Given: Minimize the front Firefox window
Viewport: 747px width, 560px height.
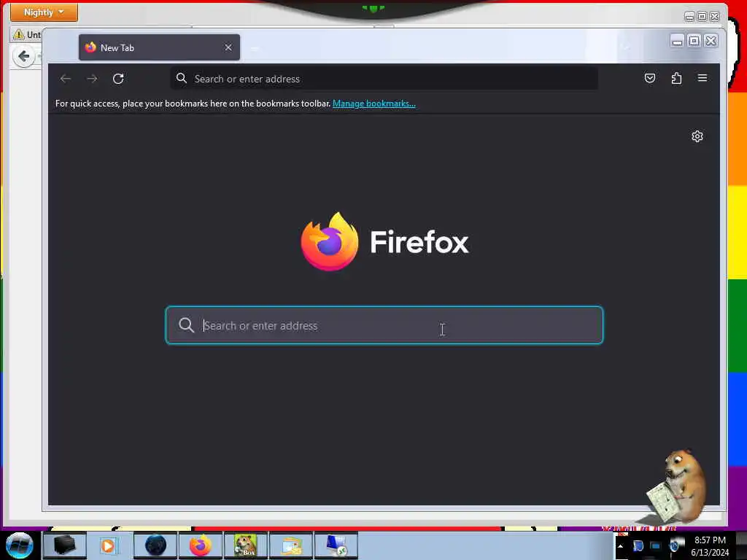Looking at the screenshot, I should coord(677,41).
